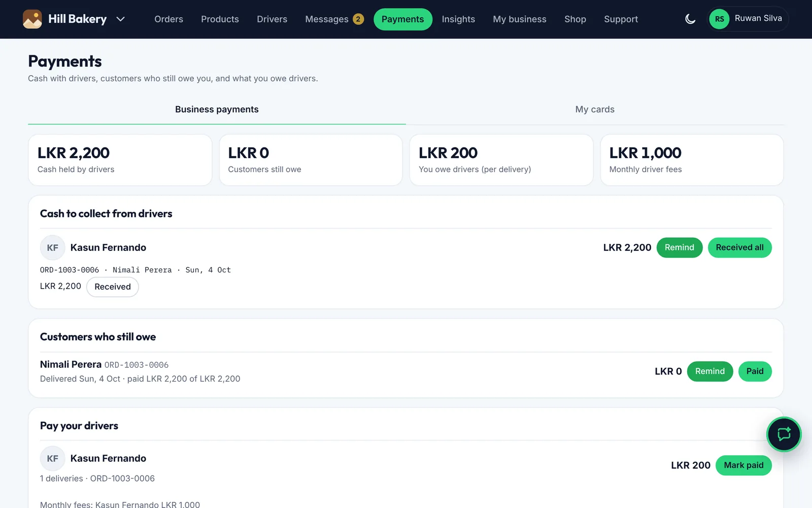812x508 pixels.
Task: Click the Received all button
Action: (x=739, y=248)
